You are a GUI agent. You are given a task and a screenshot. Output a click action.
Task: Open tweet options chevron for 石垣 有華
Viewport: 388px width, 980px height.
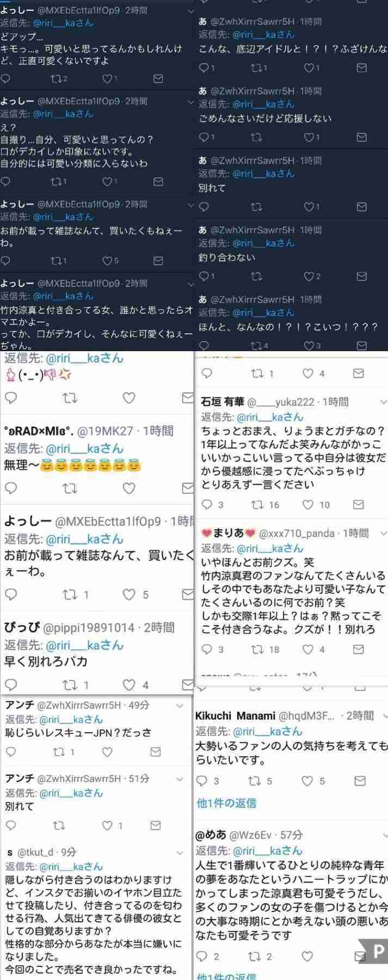383,402
